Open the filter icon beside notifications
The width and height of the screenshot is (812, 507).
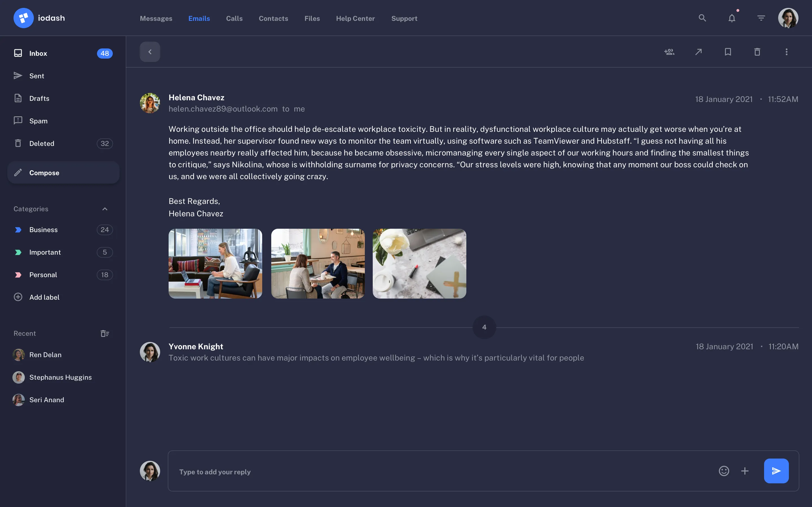[761, 18]
